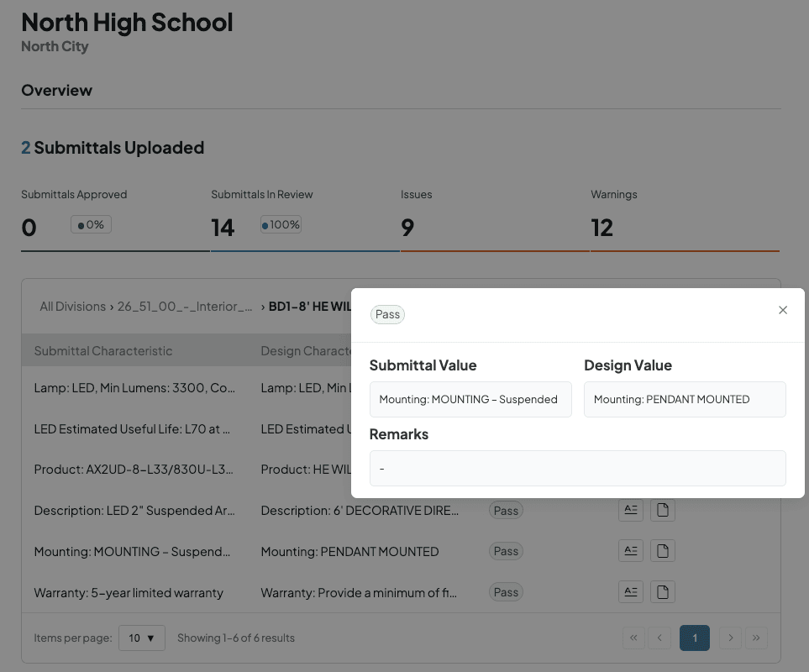Close the Pass details popup
This screenshot has width=809, height=672.
pos(783,310)
